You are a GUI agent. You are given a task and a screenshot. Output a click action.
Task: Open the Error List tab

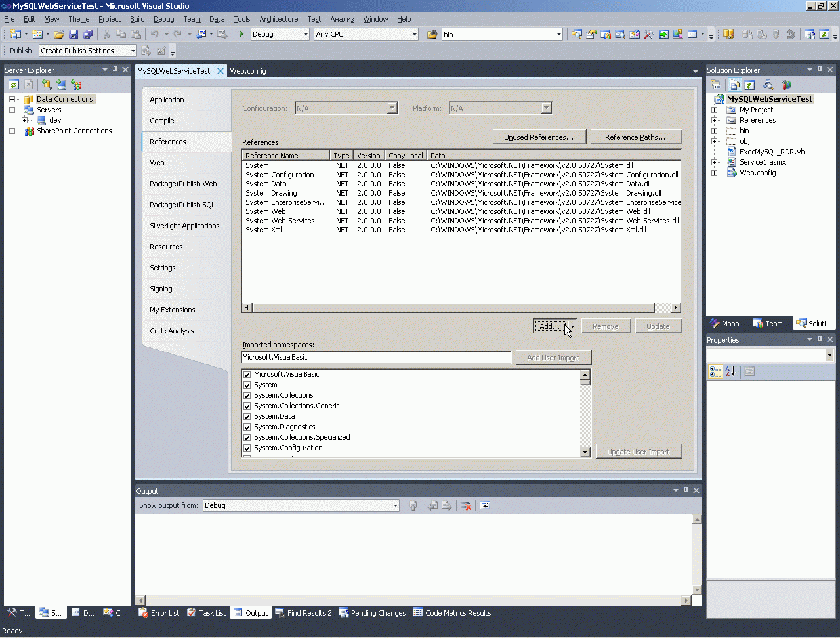(x=159, y=613)
